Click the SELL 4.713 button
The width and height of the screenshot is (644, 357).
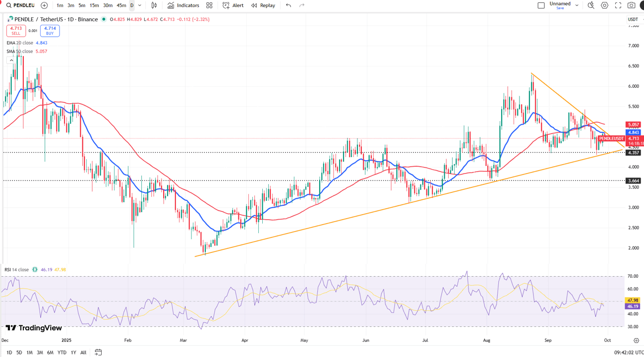click(x=16, y=31)
